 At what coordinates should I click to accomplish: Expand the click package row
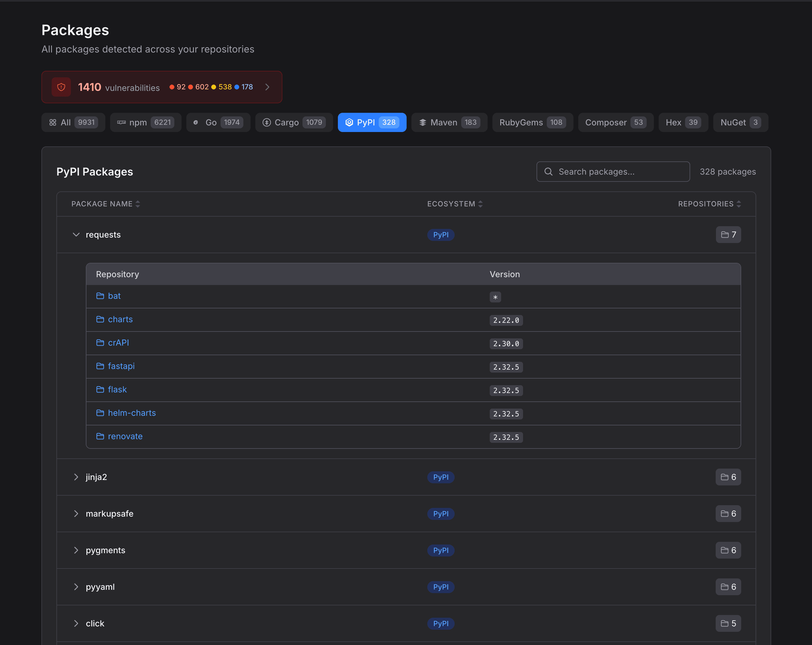(76, 623)
